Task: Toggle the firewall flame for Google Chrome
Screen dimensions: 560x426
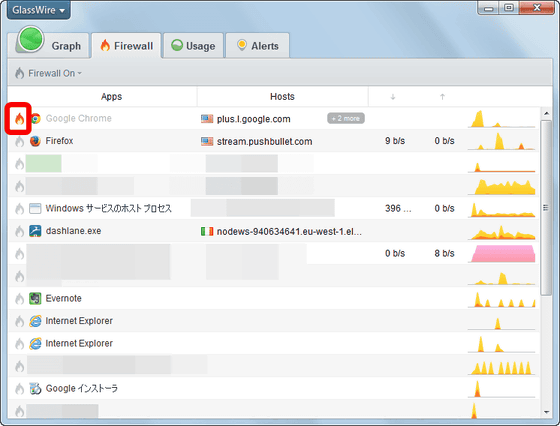Action: click(19, 119)
